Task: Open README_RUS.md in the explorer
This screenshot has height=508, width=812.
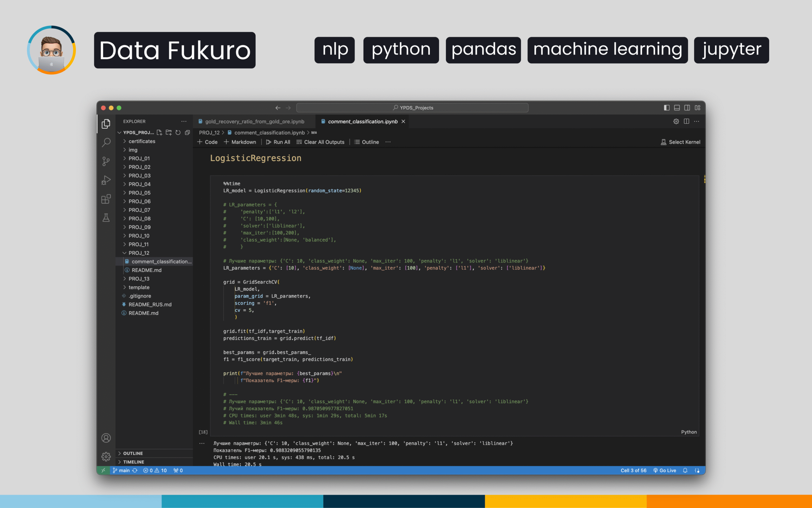Action: (150, 305)
